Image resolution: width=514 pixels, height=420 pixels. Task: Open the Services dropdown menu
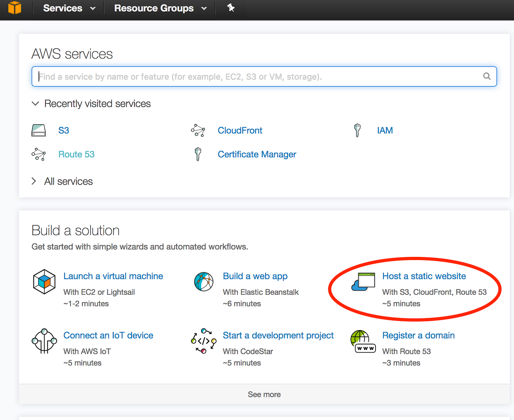click(69, 8)
